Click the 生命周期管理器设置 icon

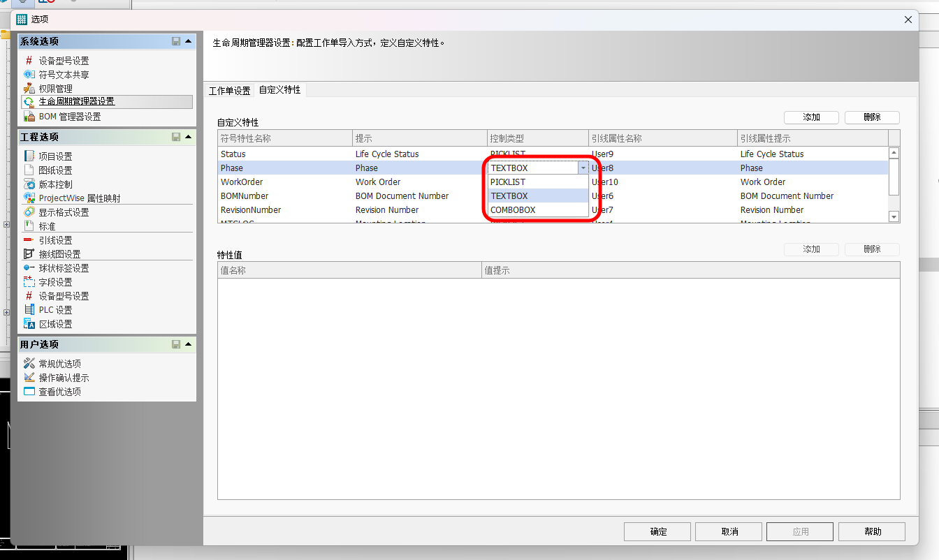(x=29, y=102)
